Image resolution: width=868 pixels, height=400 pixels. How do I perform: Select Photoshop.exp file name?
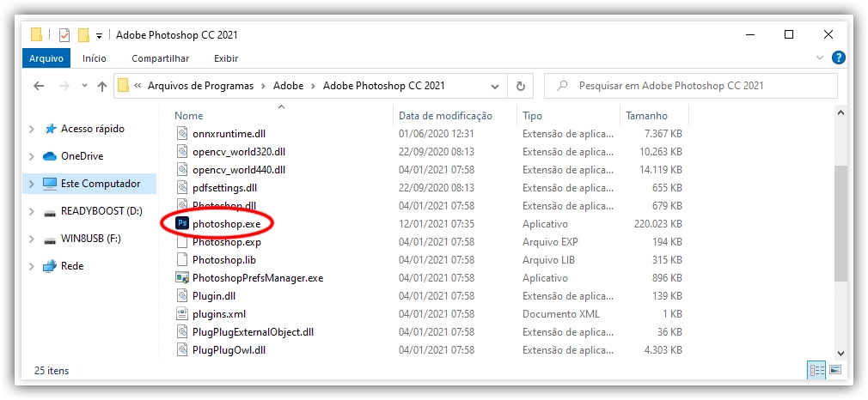(x=226, y=242)
